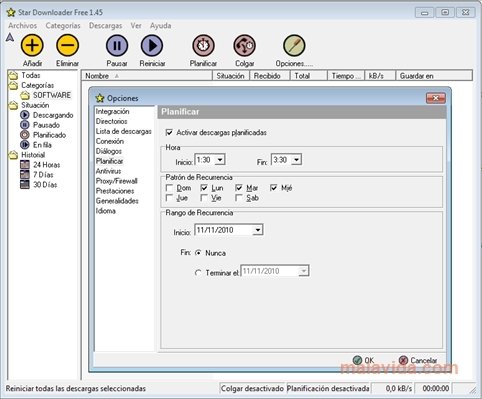Click the toolbar collapse arrow icon
Screen dimensions: 482x399
click(x=10, y=37)
